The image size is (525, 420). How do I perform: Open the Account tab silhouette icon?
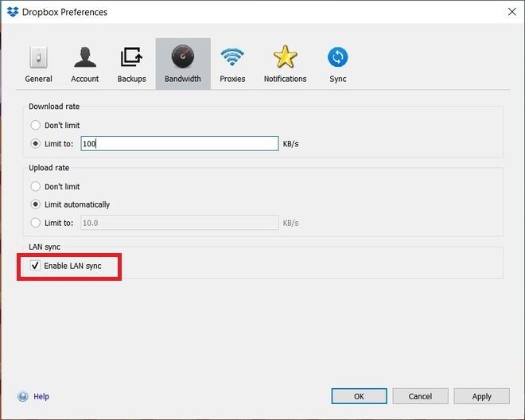(x=85, y=57)
